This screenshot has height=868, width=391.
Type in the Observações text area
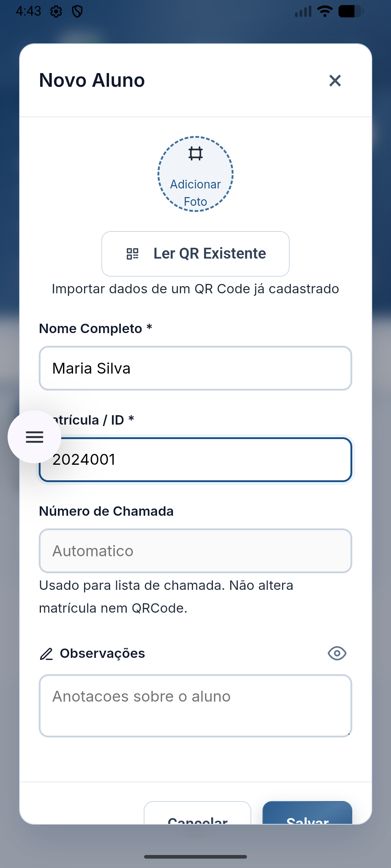click(x=195, y=705)
